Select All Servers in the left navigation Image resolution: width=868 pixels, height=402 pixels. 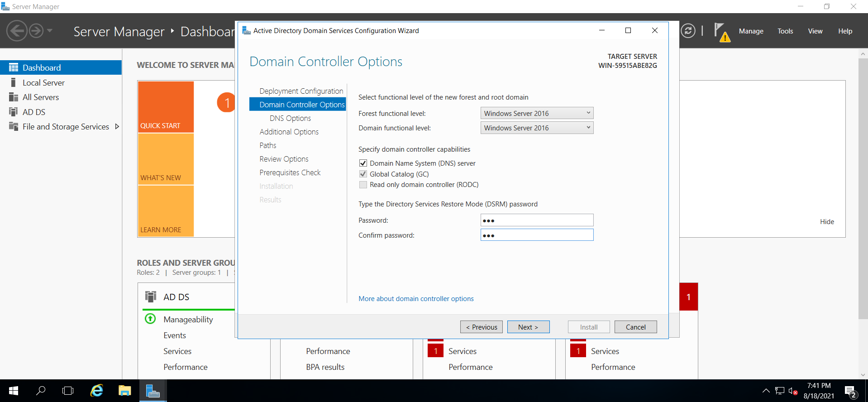[x=61, y=97]
